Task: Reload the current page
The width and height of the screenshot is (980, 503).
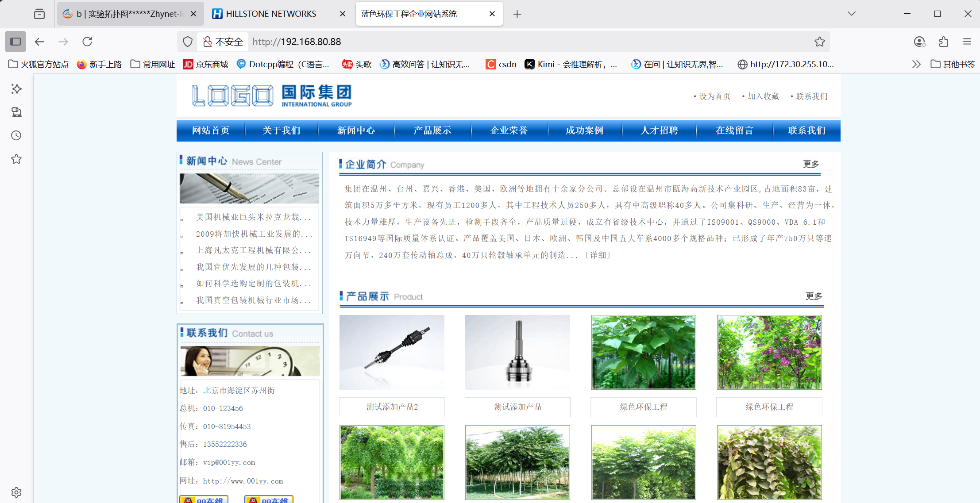Action: [87, 42]
